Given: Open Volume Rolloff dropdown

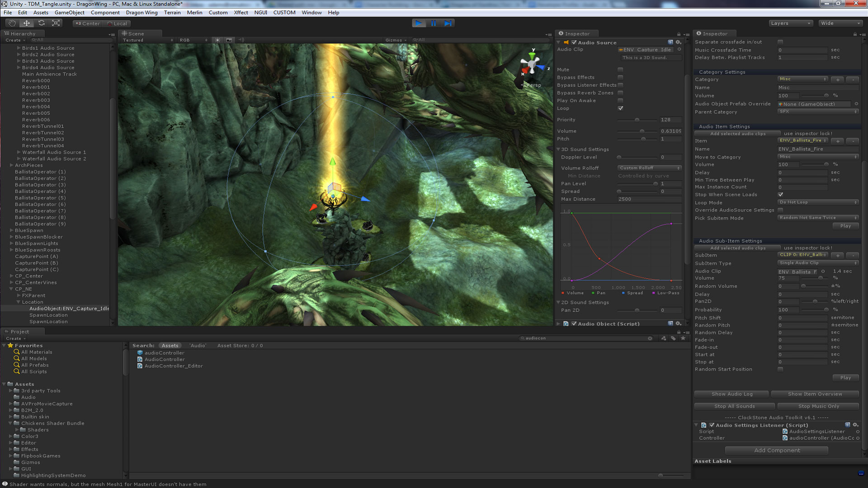Looking at the screenshot, I should tap(649, 168).
